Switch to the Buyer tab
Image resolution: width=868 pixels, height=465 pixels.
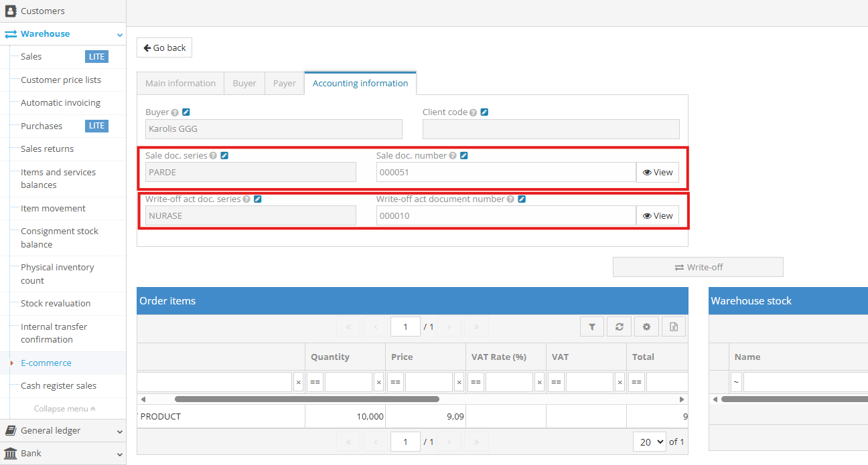(x=244, y=83)
